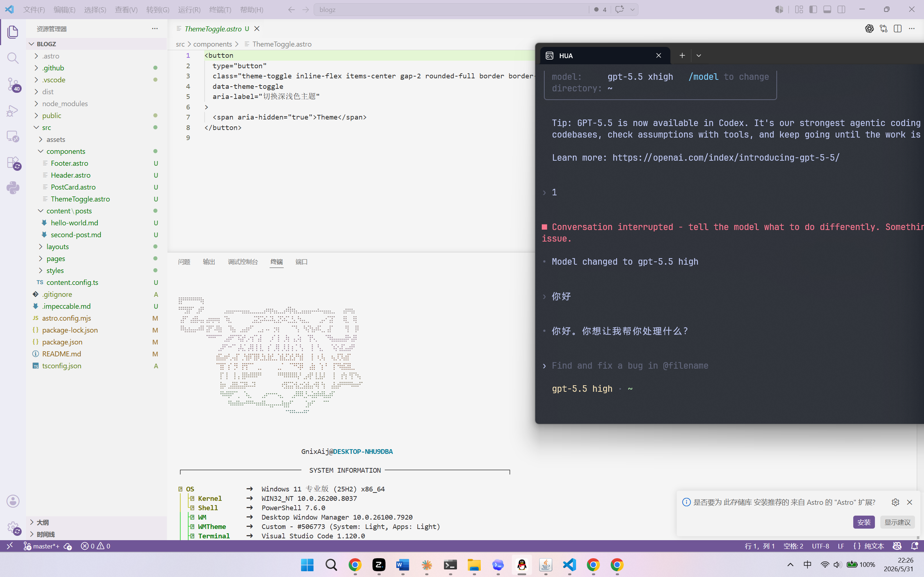Open the QQ penguin icon on taskbar

pos(522,565)
